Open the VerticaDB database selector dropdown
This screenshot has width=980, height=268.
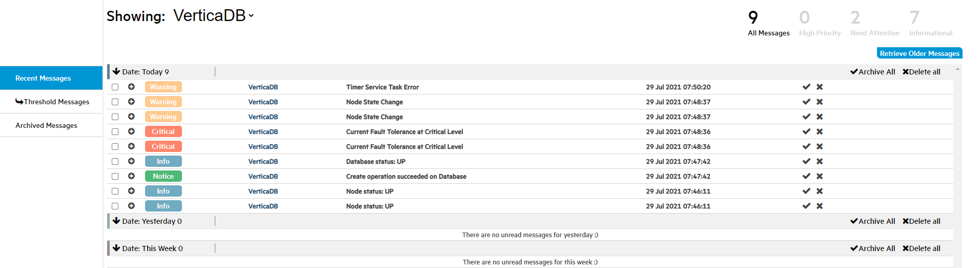(251, 16)
